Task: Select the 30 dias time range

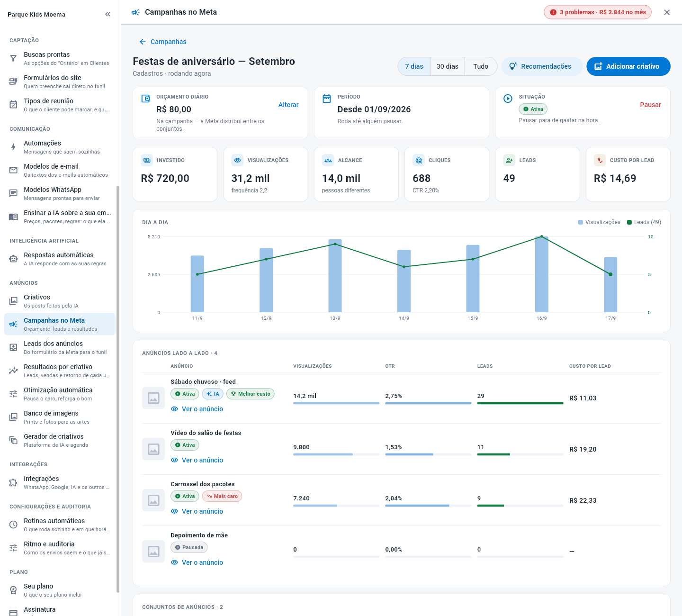Action: click(448, 66)
